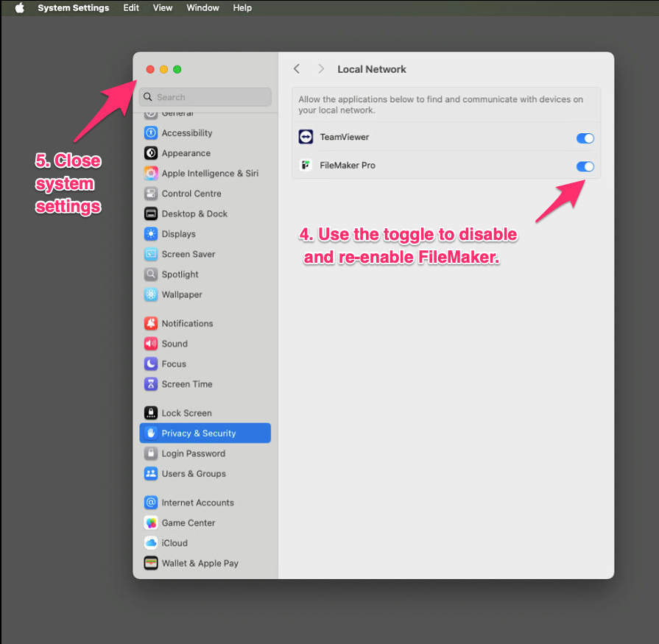The height and width of the screenshot is (644, 659).
Task: Select Screen Saver in the sidebar
Action: point(205,254)
